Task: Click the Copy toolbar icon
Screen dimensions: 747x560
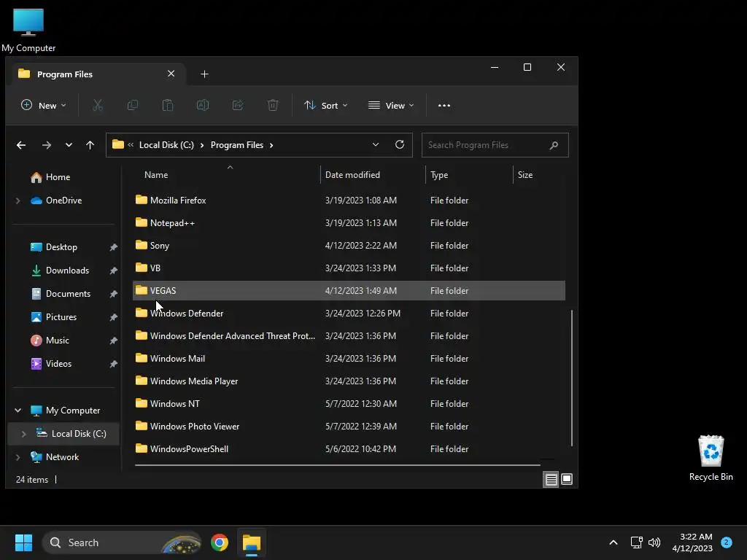Action: [133, 105]
